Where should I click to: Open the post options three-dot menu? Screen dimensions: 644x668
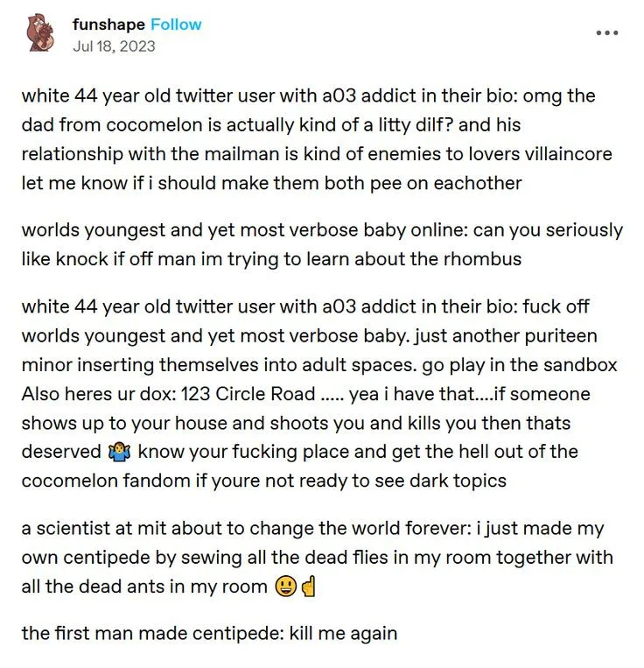coord(606,32)
